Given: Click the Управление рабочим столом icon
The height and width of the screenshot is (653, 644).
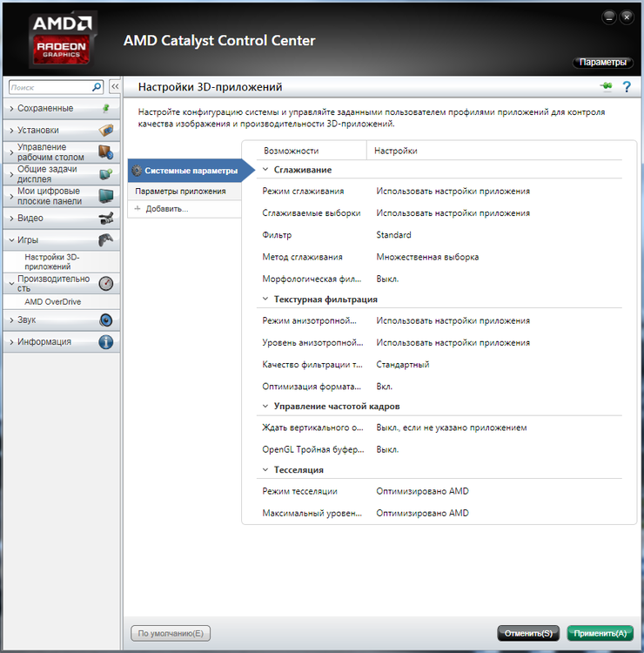Looking at the screenshot, I should (105, 152).
